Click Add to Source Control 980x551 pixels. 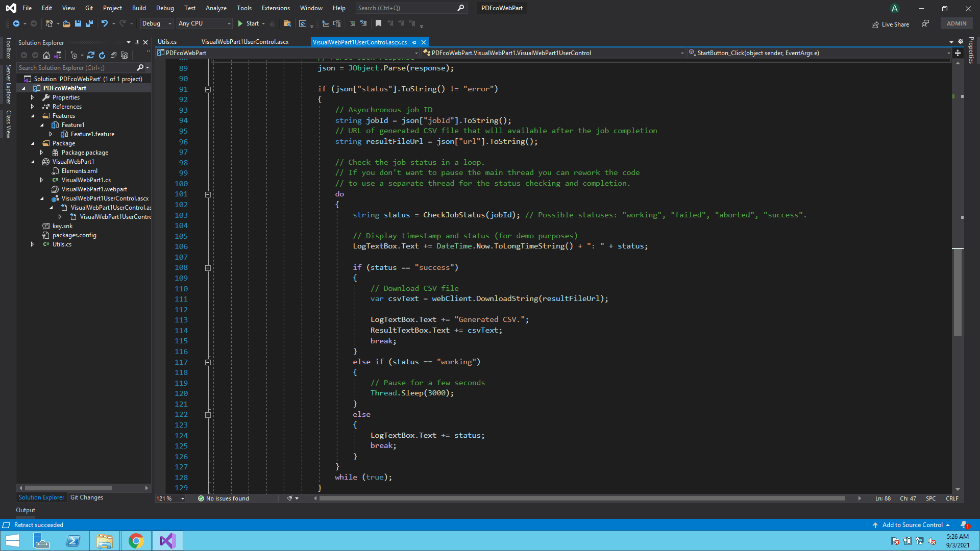pyautogui.click(x=912, y=525)
